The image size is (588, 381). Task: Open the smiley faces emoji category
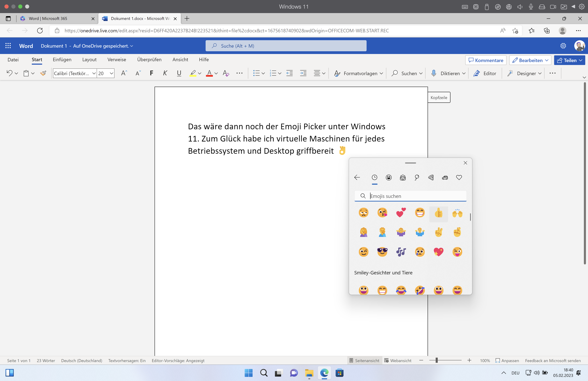pos(389,177)
